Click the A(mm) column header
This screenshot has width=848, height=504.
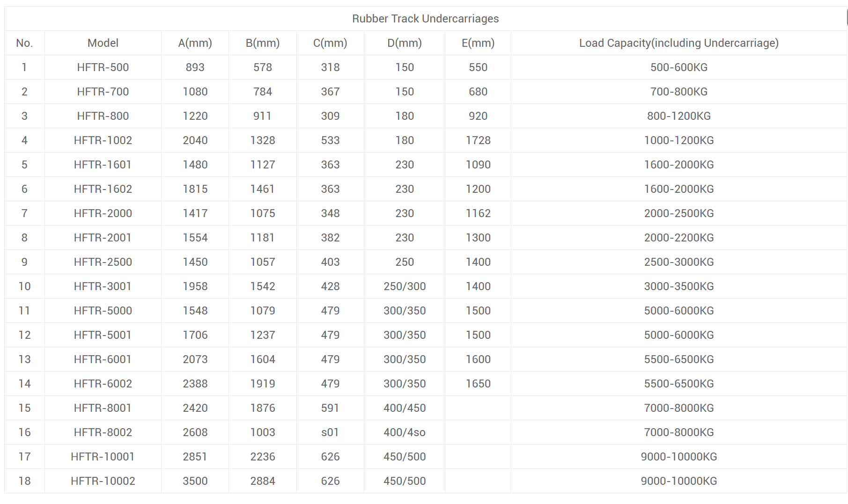click(x=195, y=43)
